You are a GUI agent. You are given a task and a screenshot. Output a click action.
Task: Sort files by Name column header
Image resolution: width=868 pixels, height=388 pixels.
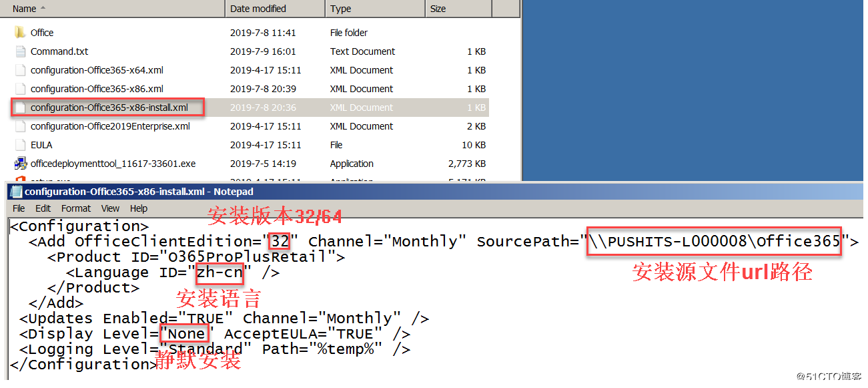pos(112,9)
